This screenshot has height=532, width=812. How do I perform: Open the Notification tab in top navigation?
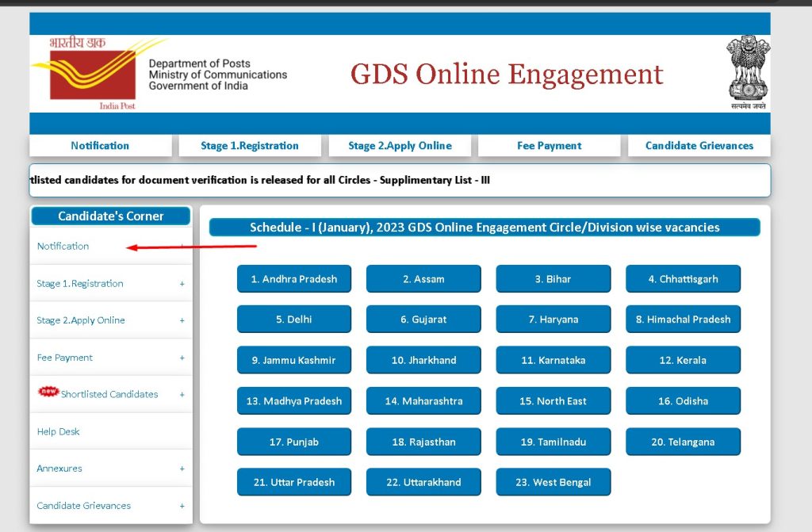pyautogui.click(x=100, y=146)
